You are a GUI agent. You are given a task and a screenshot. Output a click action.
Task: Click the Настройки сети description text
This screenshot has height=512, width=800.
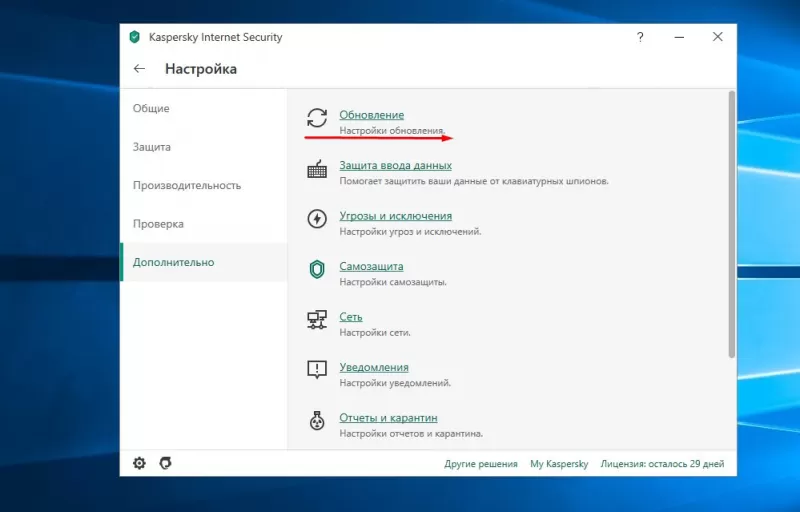tap(375, 332)
